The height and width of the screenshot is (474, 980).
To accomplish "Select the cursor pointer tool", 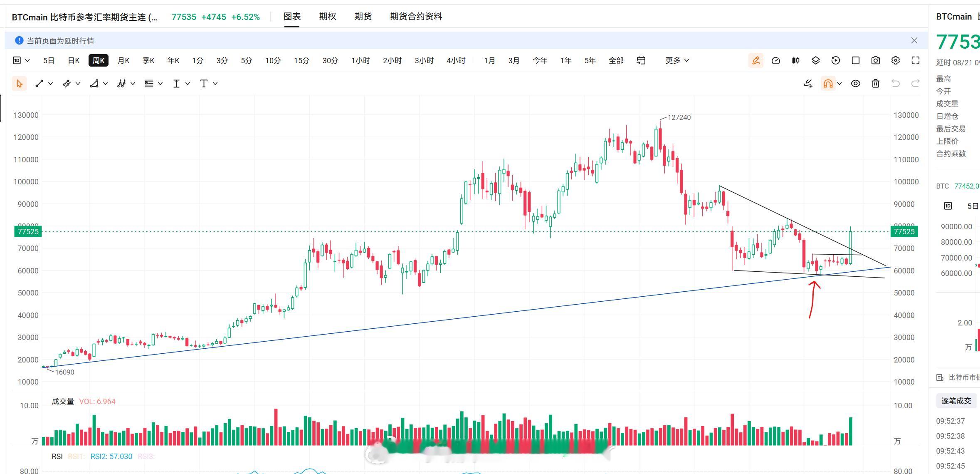I will coord(19,84).
